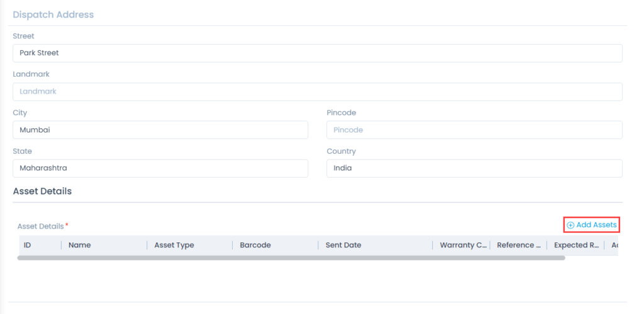Click into the empty Landmark field

pos(317,92)
